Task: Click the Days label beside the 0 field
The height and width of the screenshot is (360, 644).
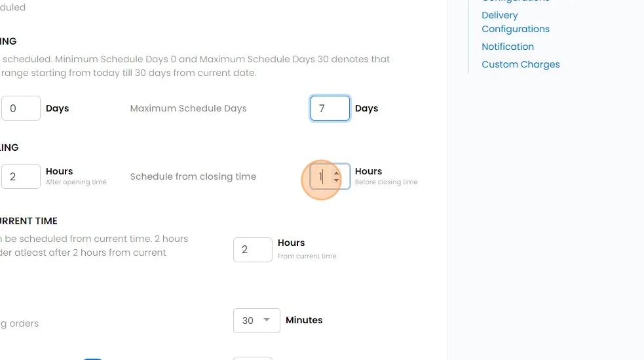Action: pos(57,108)
